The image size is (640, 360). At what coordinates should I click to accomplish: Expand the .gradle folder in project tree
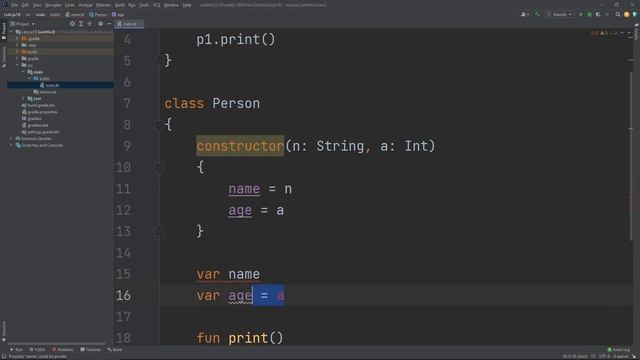point(17,38)
